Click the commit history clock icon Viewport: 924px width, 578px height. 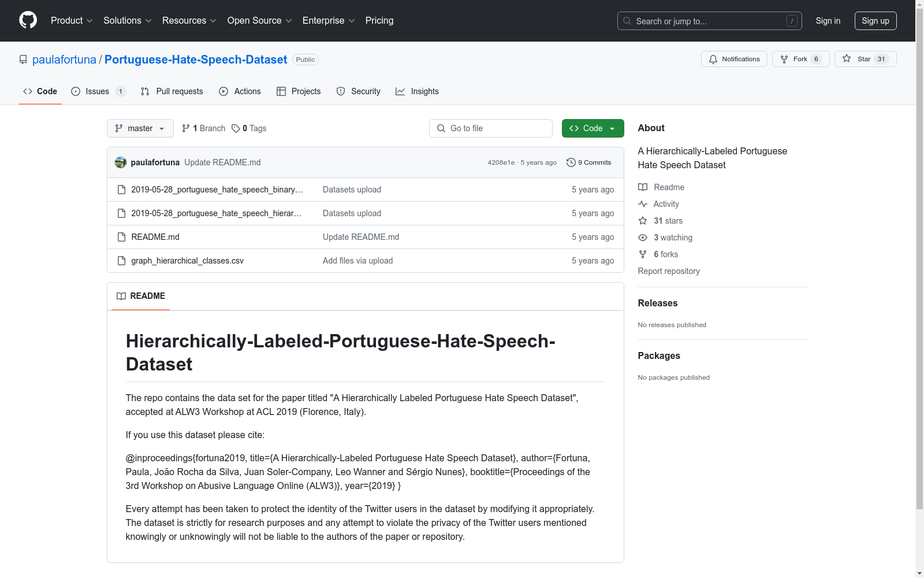pos(571,162)
